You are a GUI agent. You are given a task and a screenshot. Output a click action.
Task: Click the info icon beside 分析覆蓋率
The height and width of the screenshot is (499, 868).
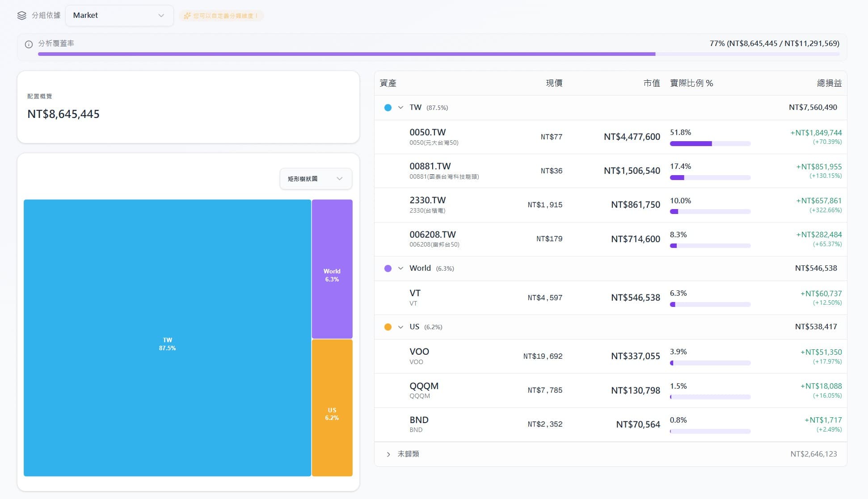(x=29, y=44)
